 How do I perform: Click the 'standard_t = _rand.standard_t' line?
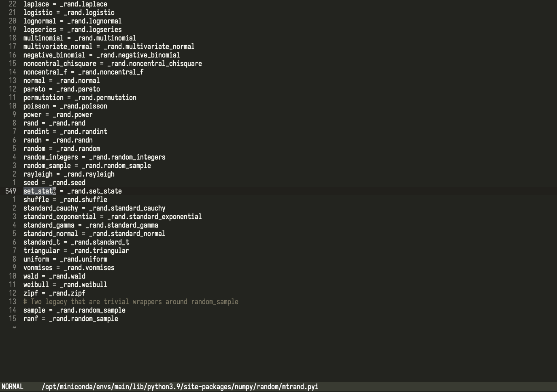pyautogui.click(x=76, y=242)
